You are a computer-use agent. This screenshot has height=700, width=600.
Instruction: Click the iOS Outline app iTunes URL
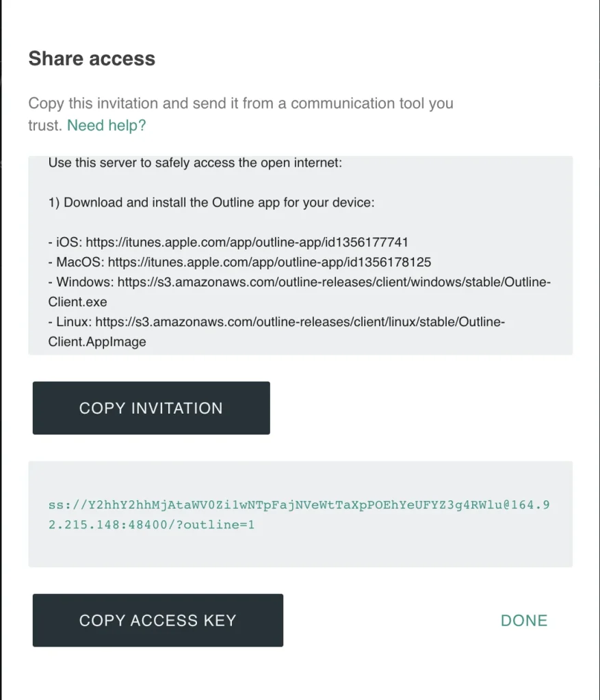tap(248, 242)
